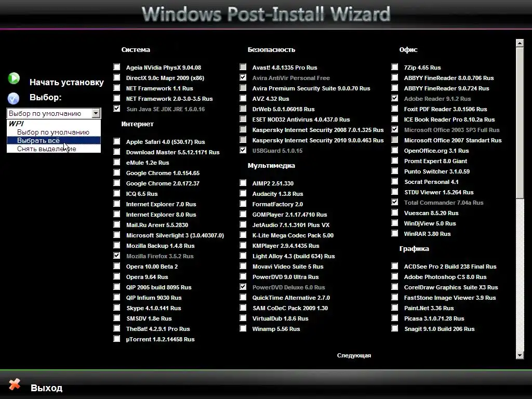This screenshot has height=399, width=532.
Task: Click the VirtualDub 1.8.6 Rus label
Action: coord(280,318)
